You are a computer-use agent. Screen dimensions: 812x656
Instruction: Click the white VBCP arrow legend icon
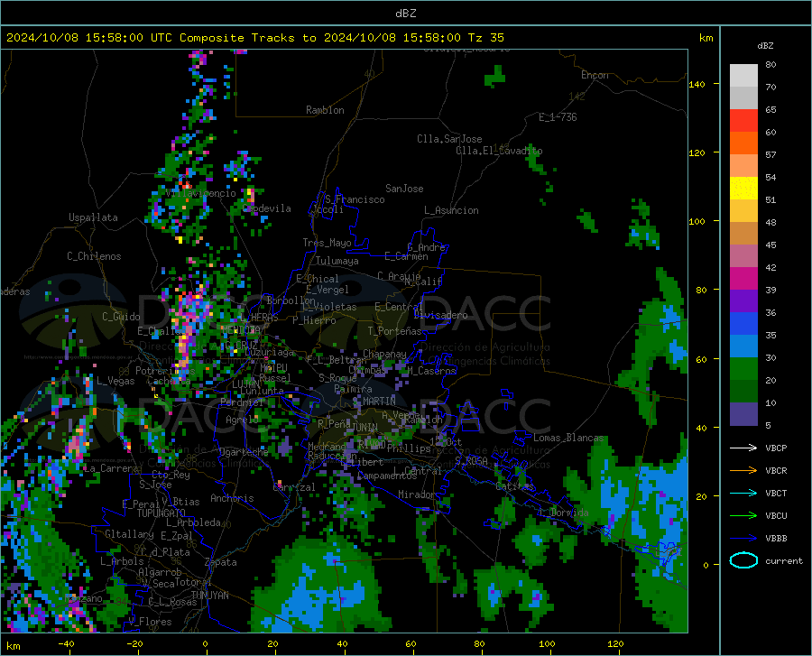[743, 448]
